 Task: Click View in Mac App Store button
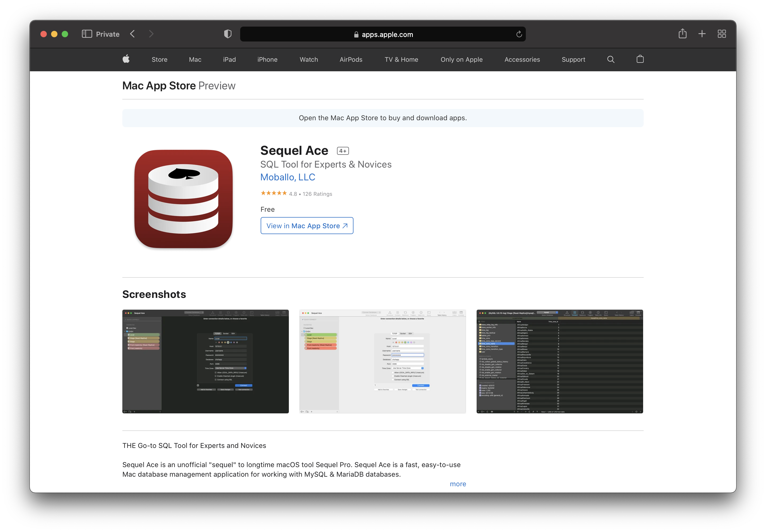click(x=307, y=226)
